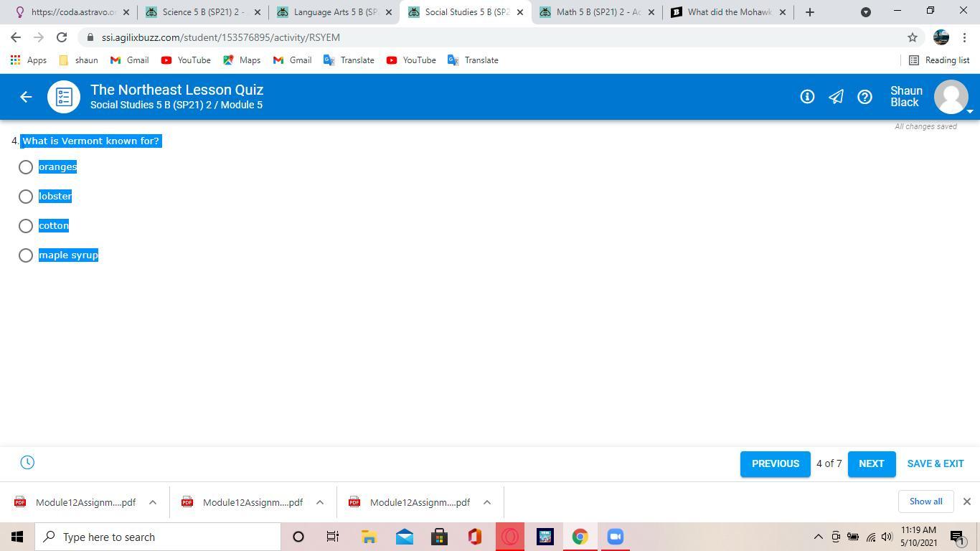Viewport: 980px width, 551px height.
Task: Click the Windows search box
Action: click(x=158, y=537)
